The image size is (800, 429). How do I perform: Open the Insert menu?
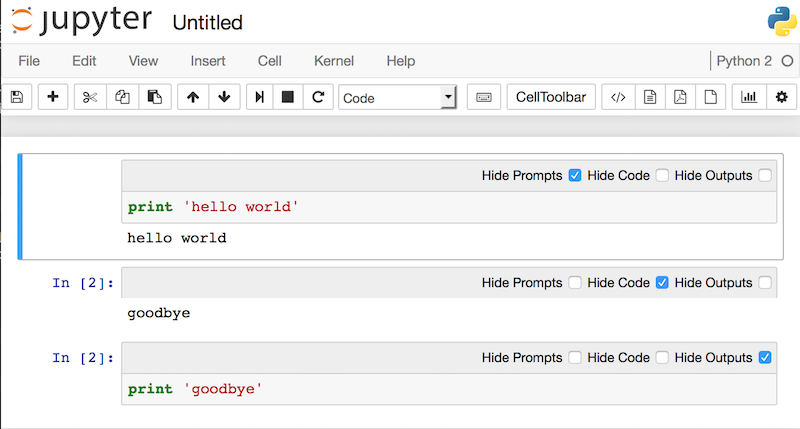[208, 61]
